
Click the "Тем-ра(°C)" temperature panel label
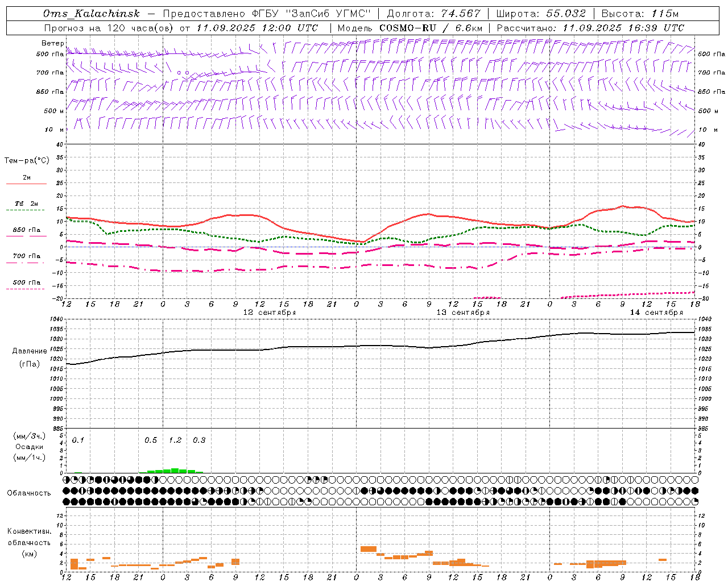pyautogui.click(x=27, y=161)
